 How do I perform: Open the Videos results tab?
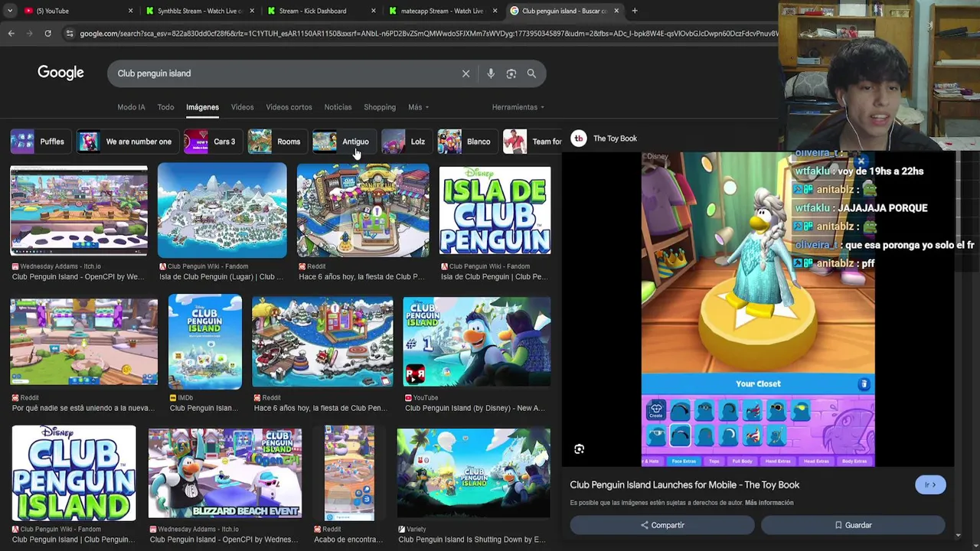(x=242, y=107)
